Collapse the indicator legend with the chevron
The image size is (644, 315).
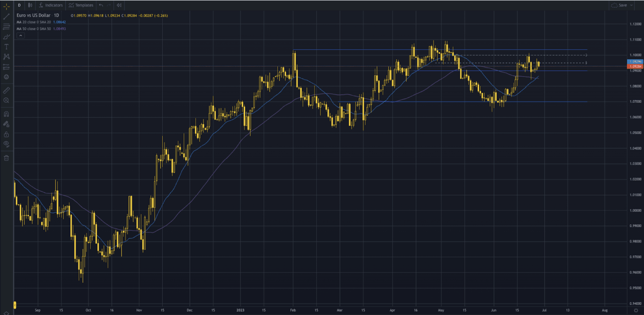pyautogui.click(x=21, y=36)
